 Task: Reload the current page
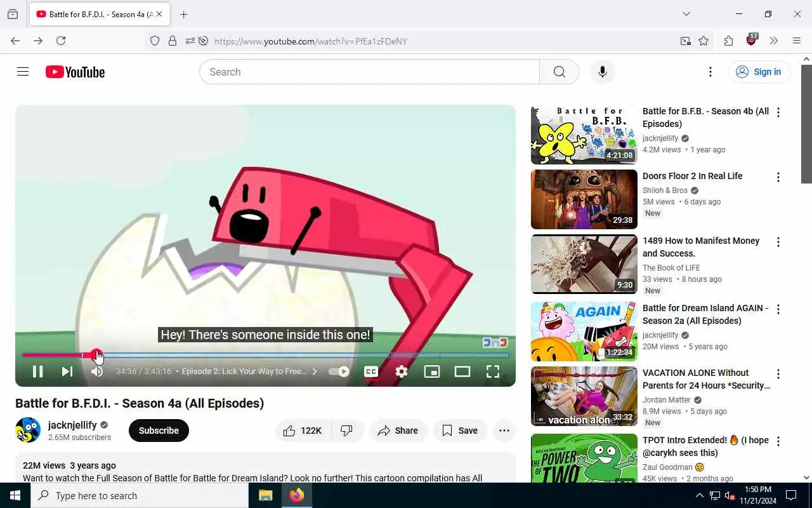(x=61, y=41)
